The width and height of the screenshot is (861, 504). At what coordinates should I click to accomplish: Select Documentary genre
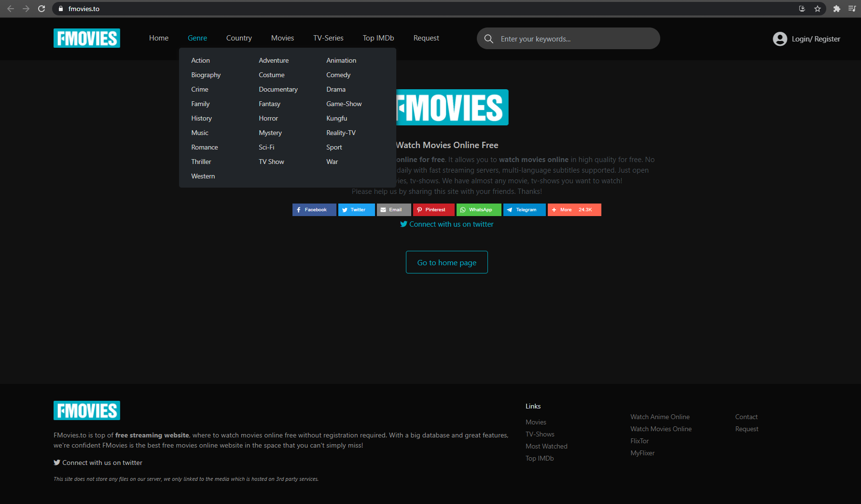coord(278,89)
